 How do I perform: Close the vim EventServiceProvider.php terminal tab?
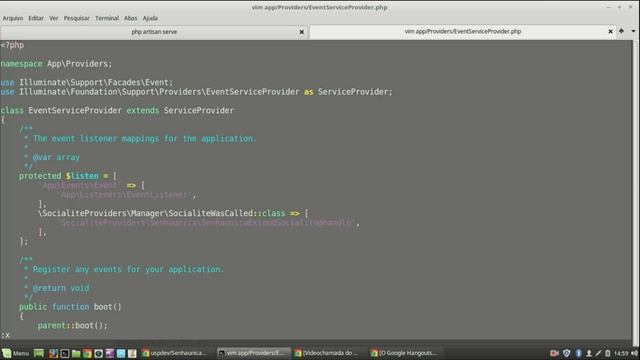610,31
